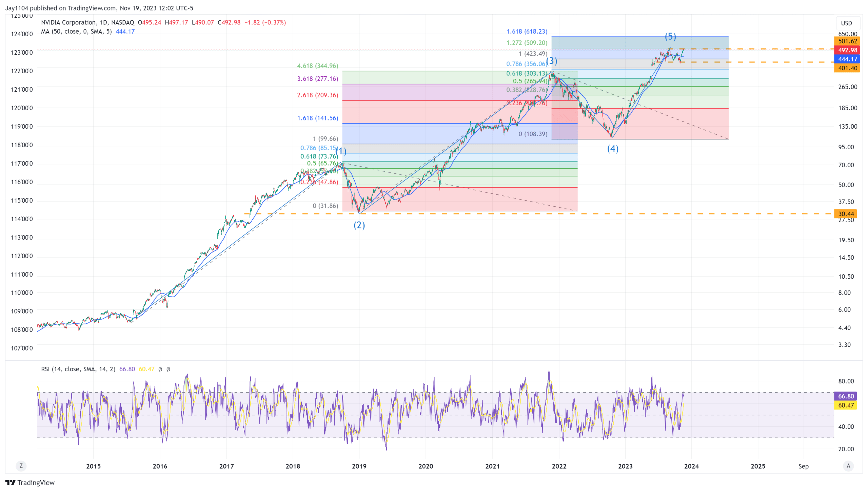The height and width of the screenshot is (492, 868).
Task: Select the MA (50, close, 0, SMA, 5) legend
Action: click(x=76, y=31)
